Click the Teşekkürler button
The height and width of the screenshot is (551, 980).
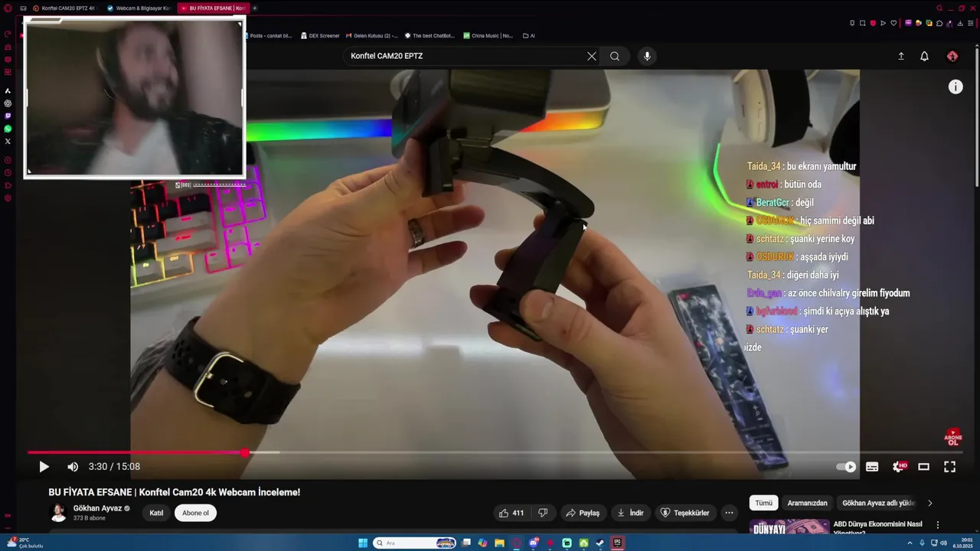(x=684, y=513)
